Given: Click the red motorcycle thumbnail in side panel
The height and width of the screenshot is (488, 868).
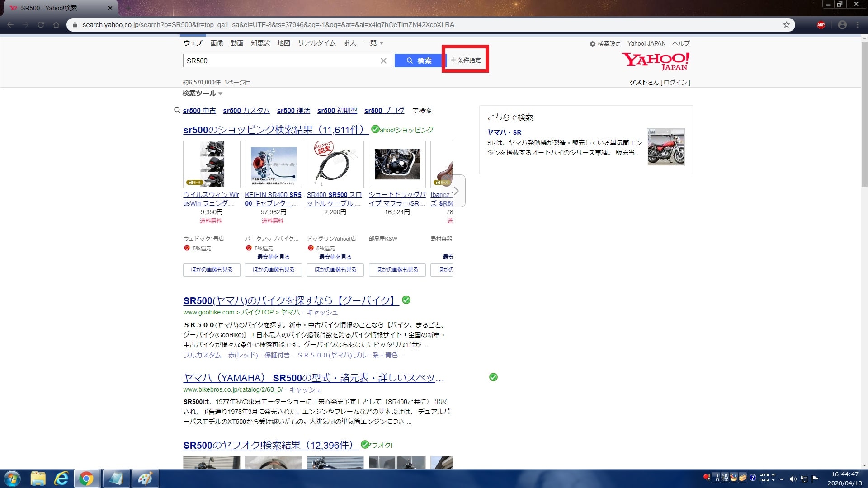Looking at the screenshot, I should (665, 147).
